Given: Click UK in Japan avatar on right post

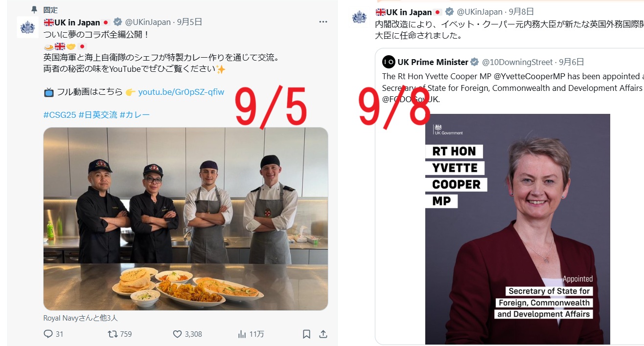Looking at the screenshot, I should point(359,17).
